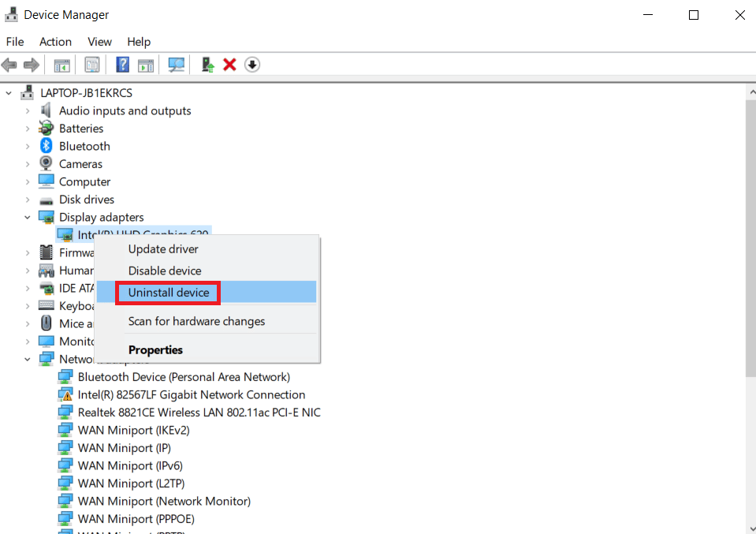Image resolution: width=756 pixels, height=534 pixels.
Task: Click the Help toolbar icon
Action: tap(122, 64)
